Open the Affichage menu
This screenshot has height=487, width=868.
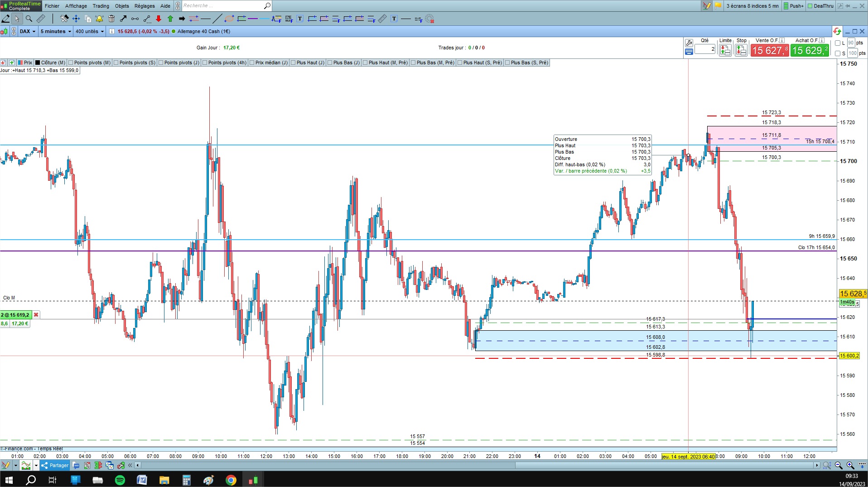(x=76, y=6)
